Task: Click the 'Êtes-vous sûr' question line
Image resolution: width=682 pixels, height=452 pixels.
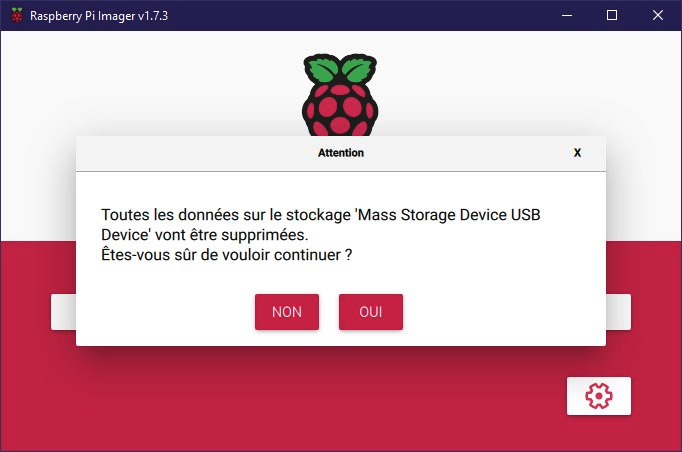Action: pos(226,255)
